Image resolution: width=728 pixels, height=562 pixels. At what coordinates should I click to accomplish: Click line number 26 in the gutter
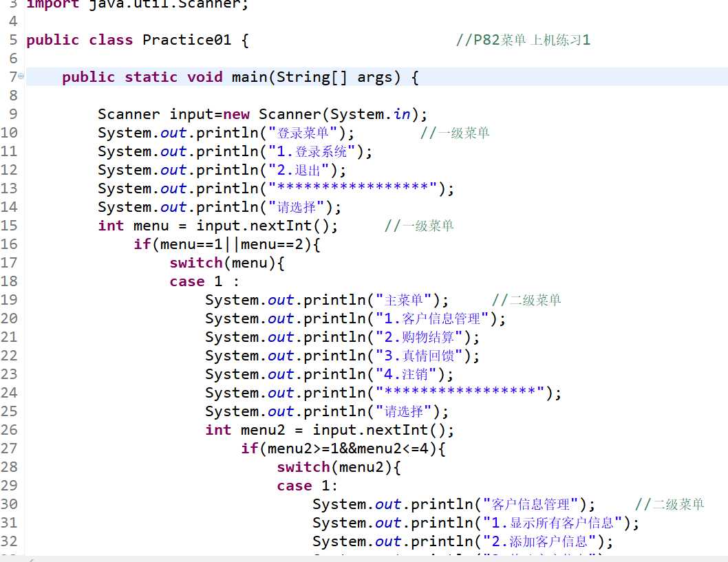9,430
